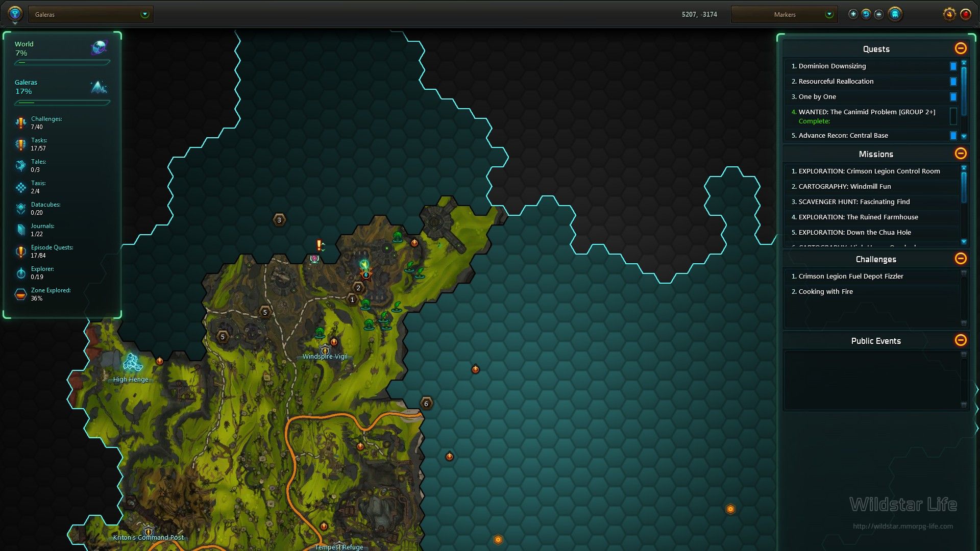Collapse the Public Events section
Viewport: 980px width, 551px height.
(x=961, y=340)
